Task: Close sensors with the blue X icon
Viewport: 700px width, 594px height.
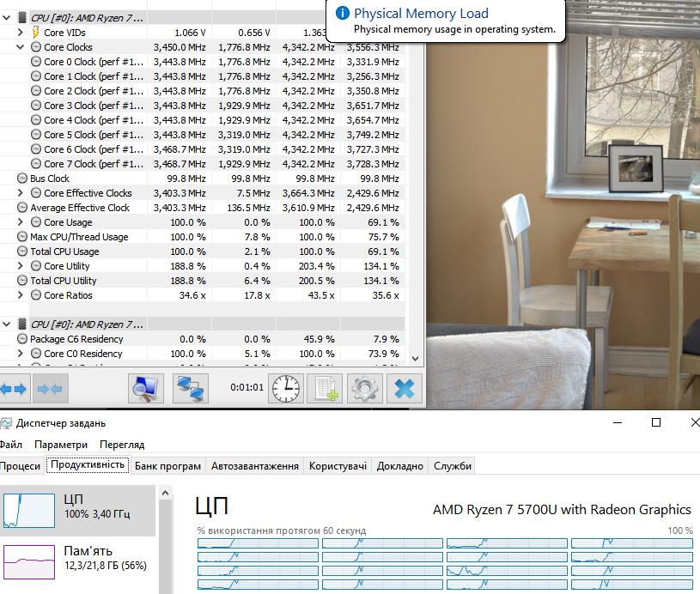Action: [405, 389]
